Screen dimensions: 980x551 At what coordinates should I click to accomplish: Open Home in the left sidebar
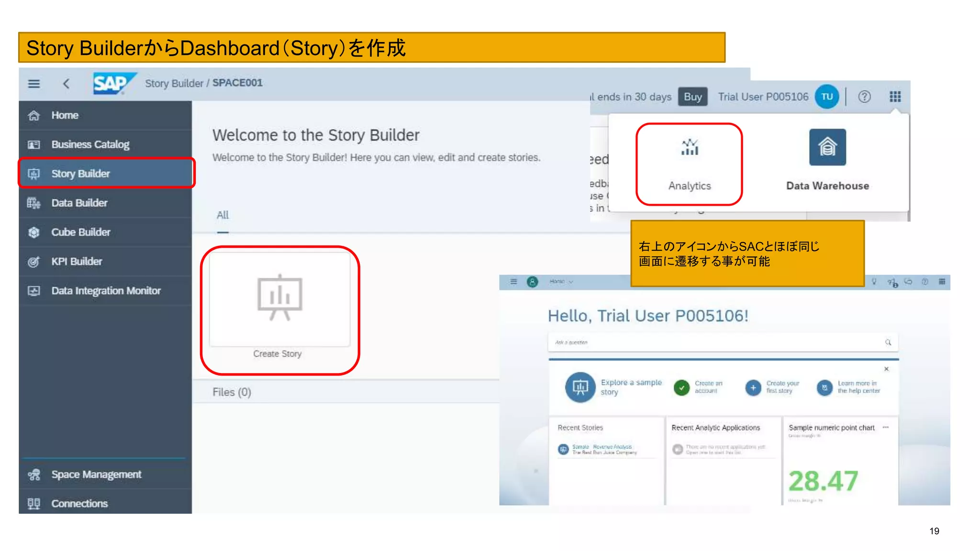105,115
